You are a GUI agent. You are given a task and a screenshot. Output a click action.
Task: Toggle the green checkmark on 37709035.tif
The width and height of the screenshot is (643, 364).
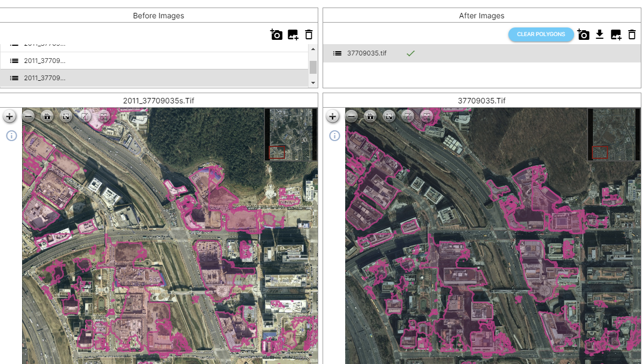(410, 53)
